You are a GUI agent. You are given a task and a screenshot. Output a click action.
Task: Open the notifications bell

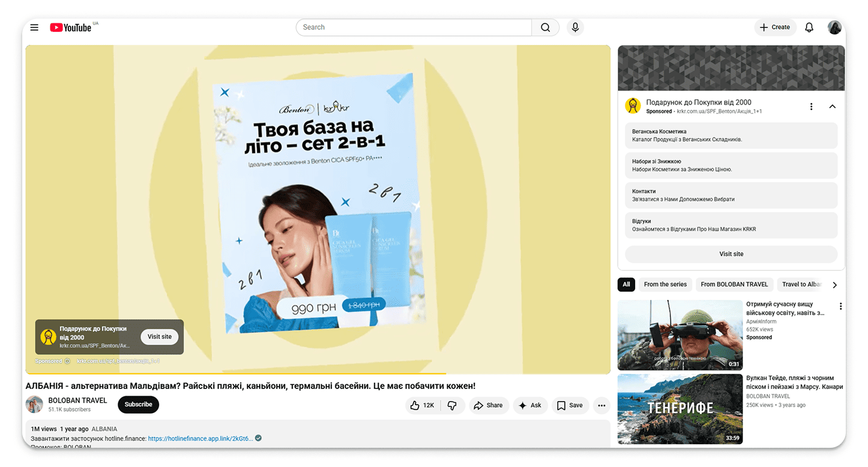pyautogui.click(x=809, y=28)
